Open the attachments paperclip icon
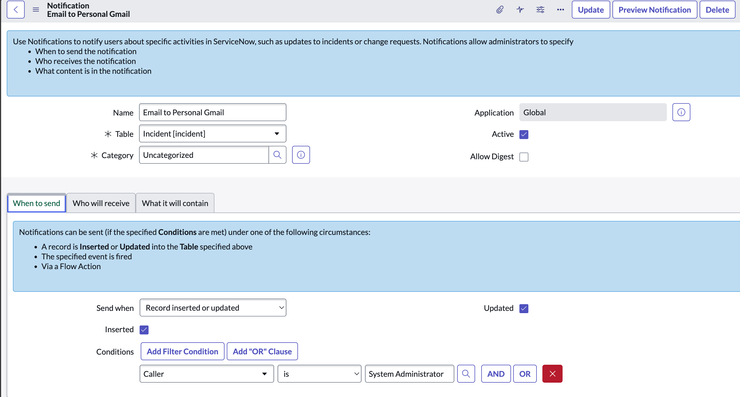740x397 pixels. [x=500, y=9]
